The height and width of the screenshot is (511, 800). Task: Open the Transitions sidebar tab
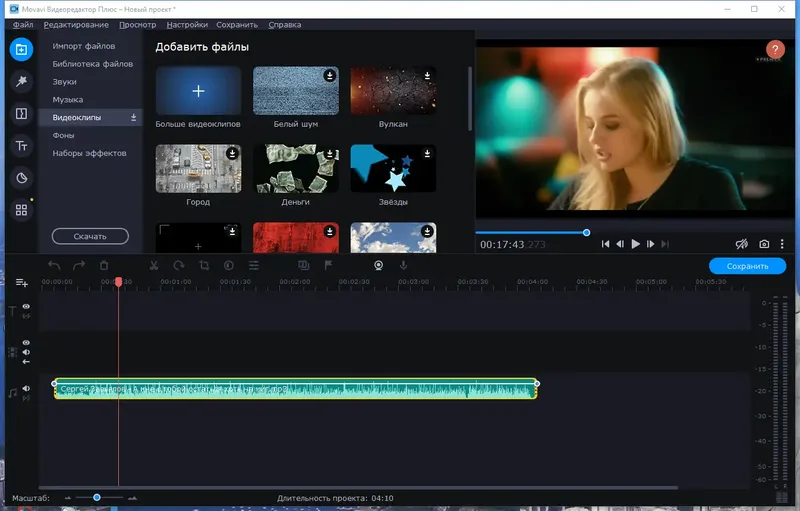(x=21, y=113)
